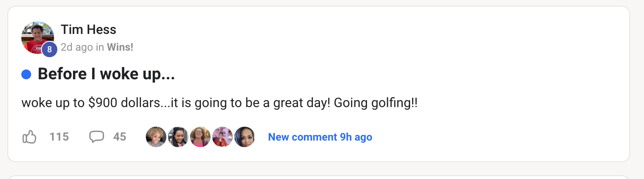The height and width of the screenshot is (179, 644).
Task: Click the next post card's top edge
Action: pos(319,177)
